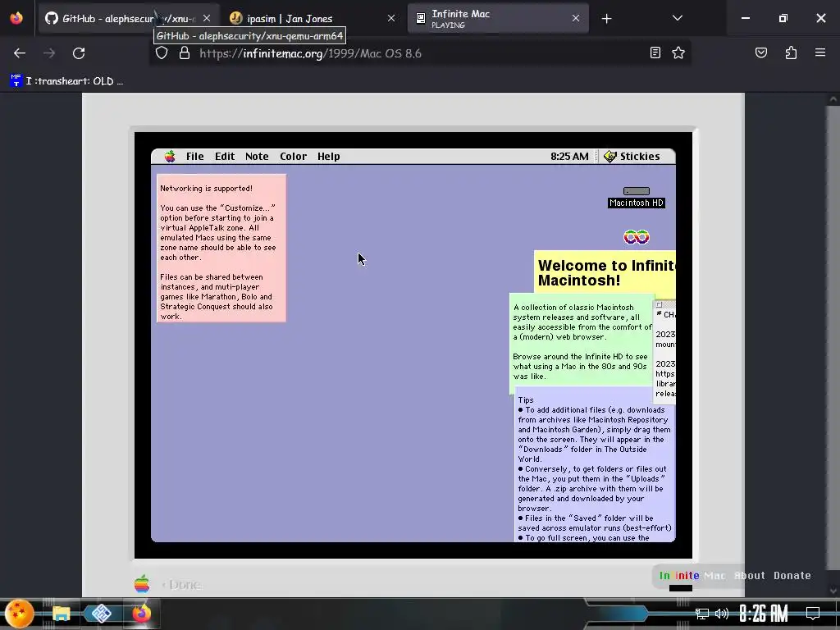Select the Macintosh HD drive icon

[637, 197]
